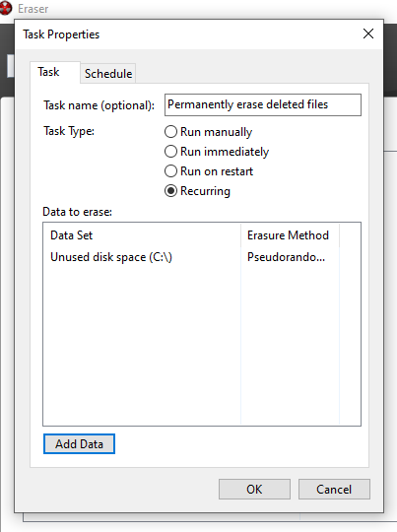Select the Recurring task type
This screenshot has width=397, height=532.
197,191
